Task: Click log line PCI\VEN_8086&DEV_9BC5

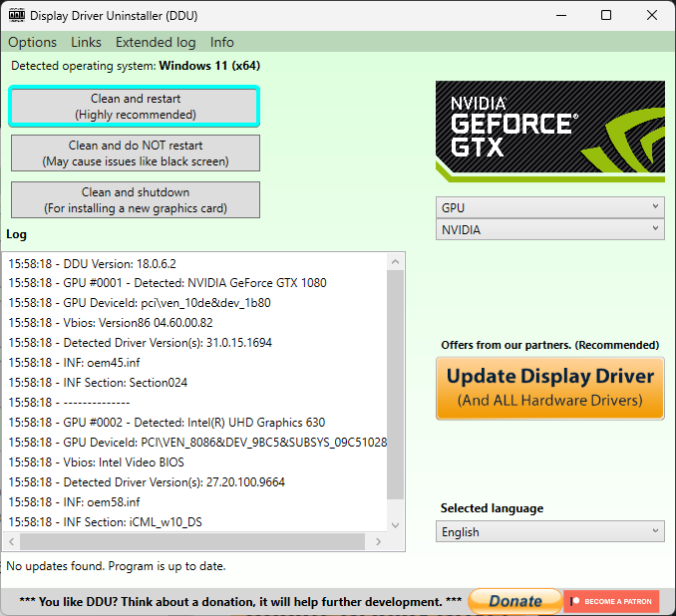Action: [x=197, y=443]
